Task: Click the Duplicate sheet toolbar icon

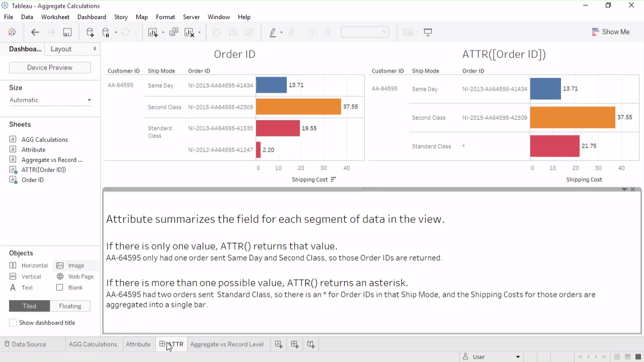Action: [174, 32]
